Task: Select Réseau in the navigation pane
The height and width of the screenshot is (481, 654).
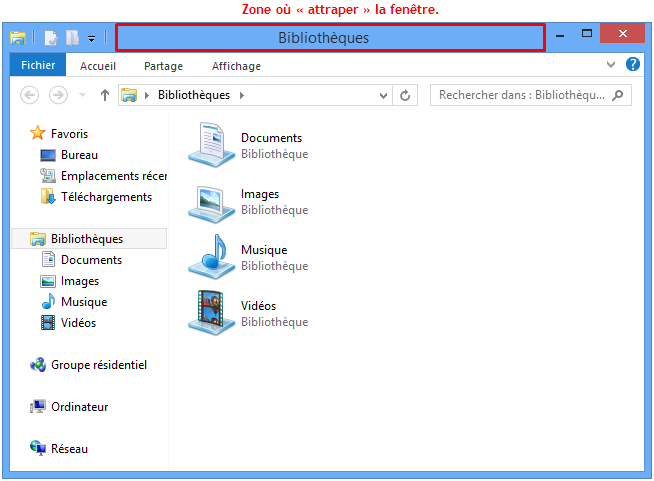Action: pos(58,449)
